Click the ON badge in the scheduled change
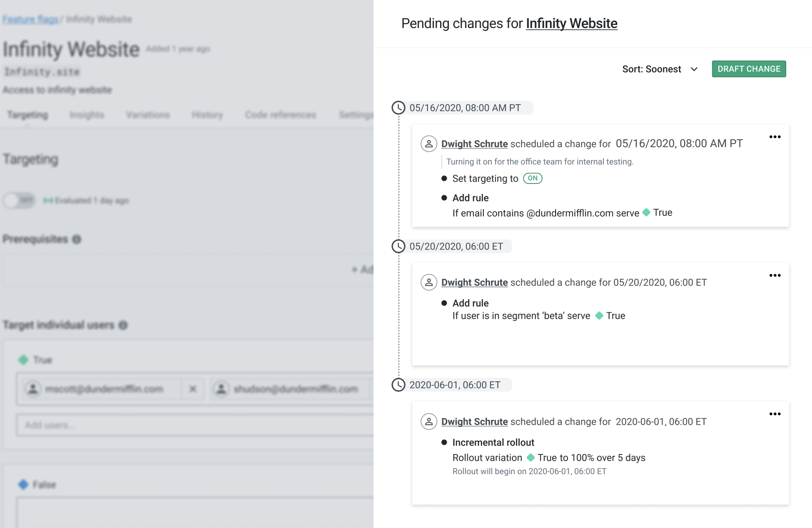 click(x=532, y=179)
